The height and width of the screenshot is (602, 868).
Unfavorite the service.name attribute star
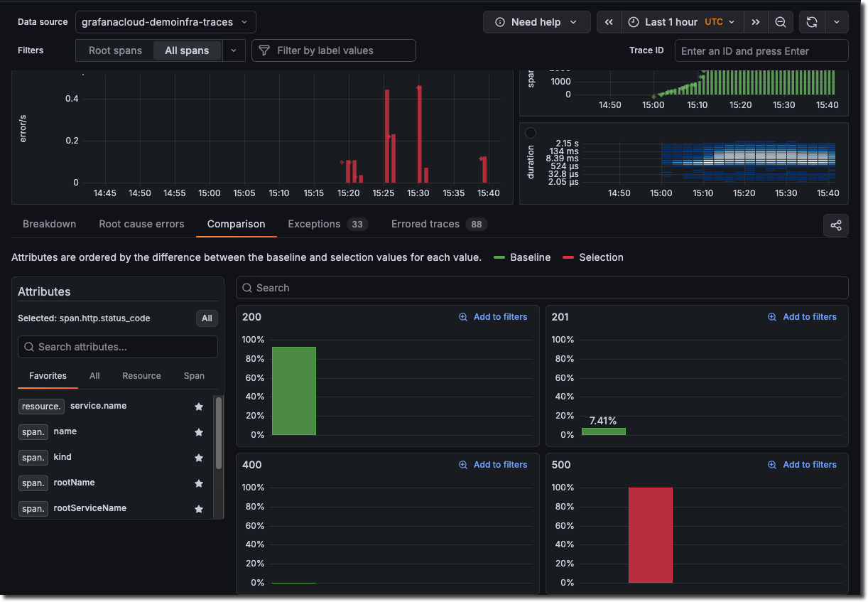pyautogui.click(x=199, y=407)
